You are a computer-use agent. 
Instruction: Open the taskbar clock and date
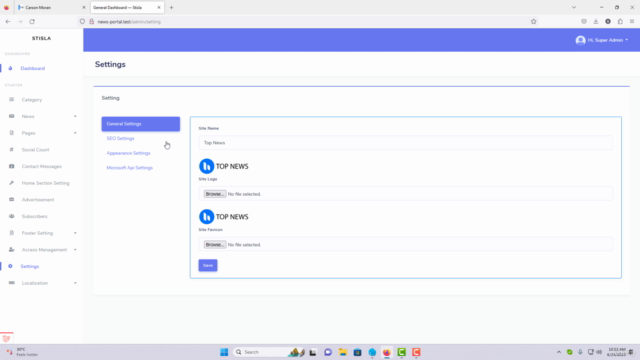[617, 352]
